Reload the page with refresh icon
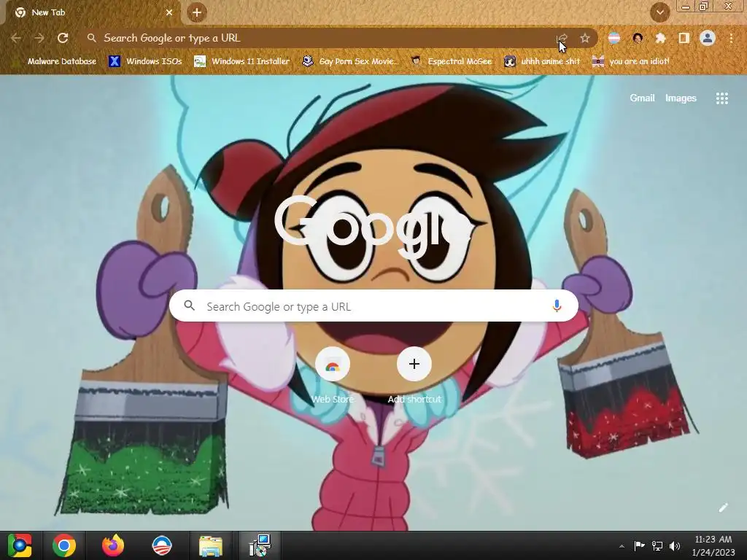Screen dimensions: 747x560 (x=63, y=38)
